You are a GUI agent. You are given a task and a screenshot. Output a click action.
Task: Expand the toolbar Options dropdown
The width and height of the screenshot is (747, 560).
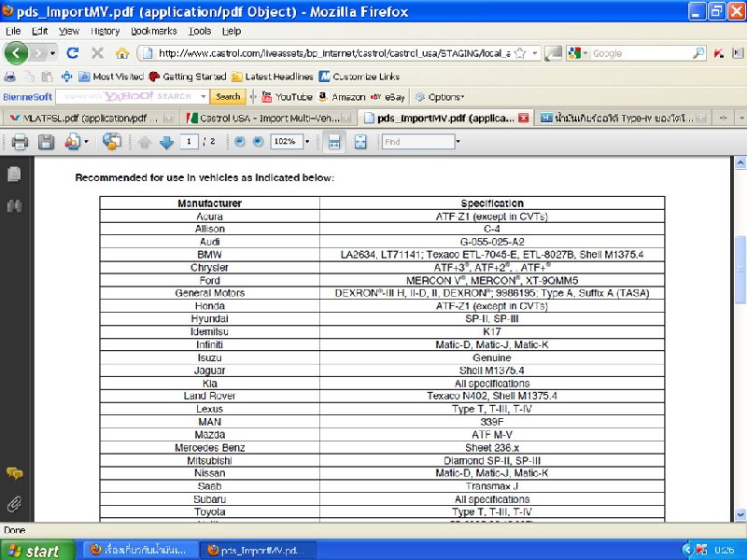pyautogui.click(x=444, y=97)
